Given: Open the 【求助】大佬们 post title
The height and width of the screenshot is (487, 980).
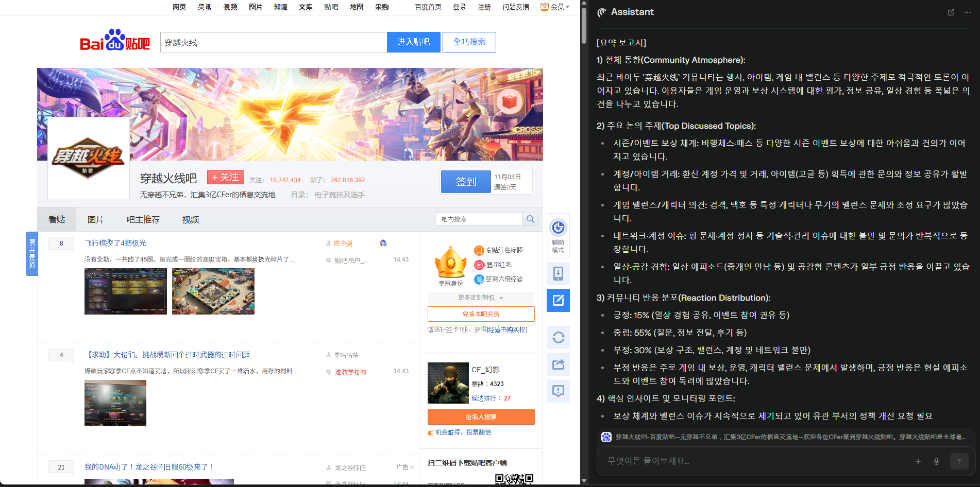Looking at the screenshot, I should [167, 355].
